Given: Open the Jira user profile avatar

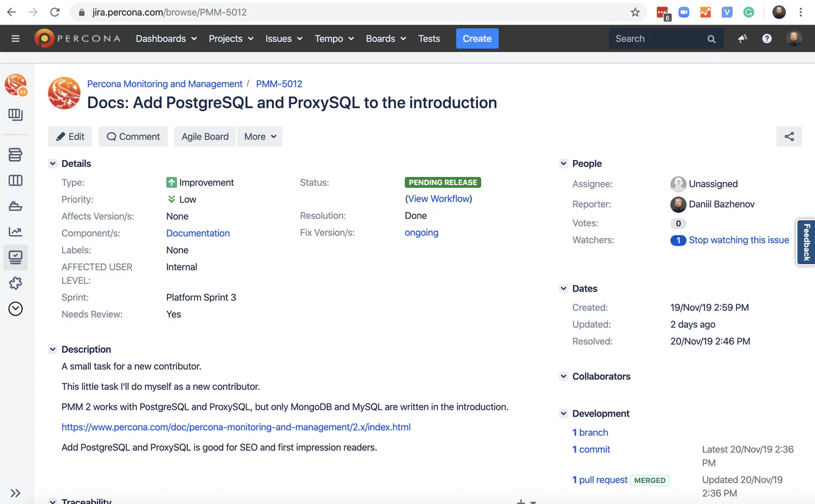Looking at the screenshot, I should pyautogui.click(x=793, y=38).
